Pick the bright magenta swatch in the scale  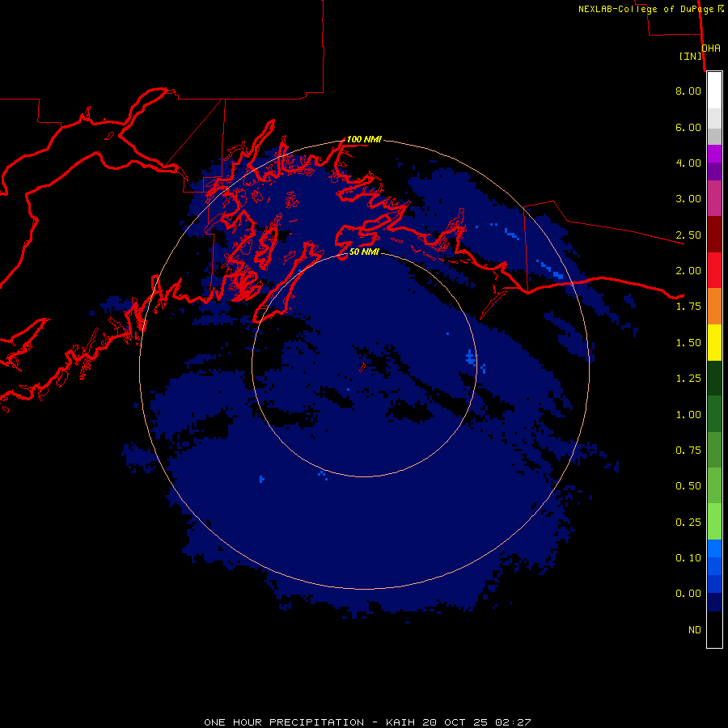tap(714, 154)
